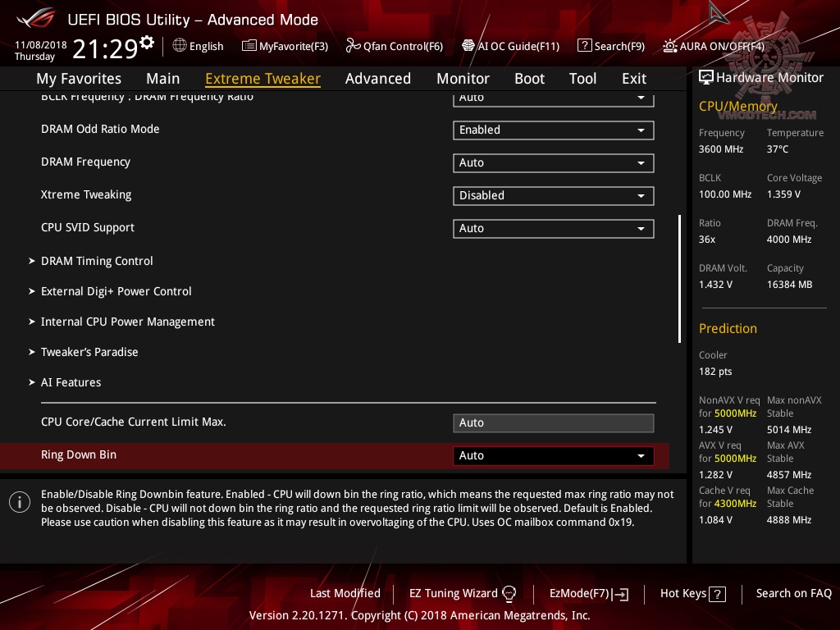Click the EzMode exit arrow icon
Image resolution: width=840 pixels, height=630 pixels.
[x=620, y=594]
